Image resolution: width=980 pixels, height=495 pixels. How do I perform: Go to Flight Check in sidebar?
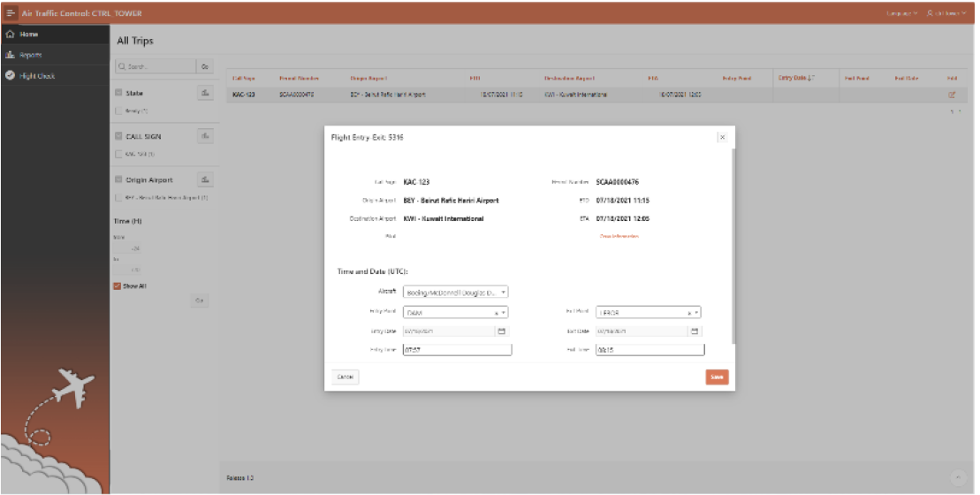(x=36, y=76)
